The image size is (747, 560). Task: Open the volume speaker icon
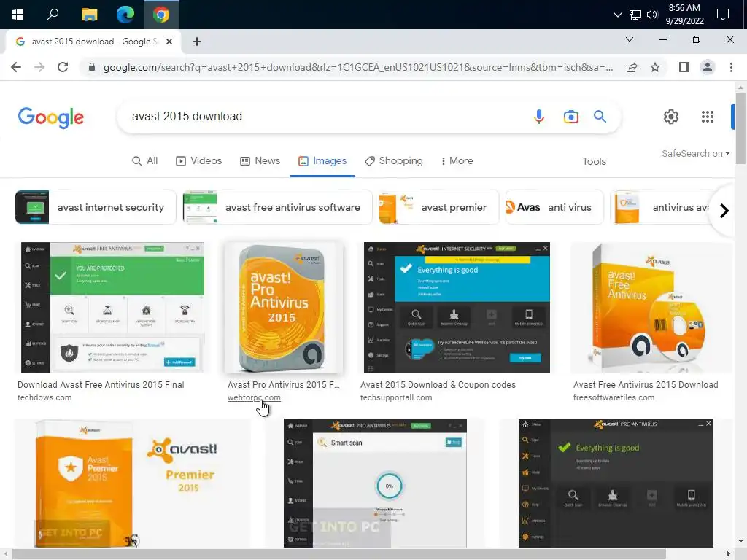point(652,15)
